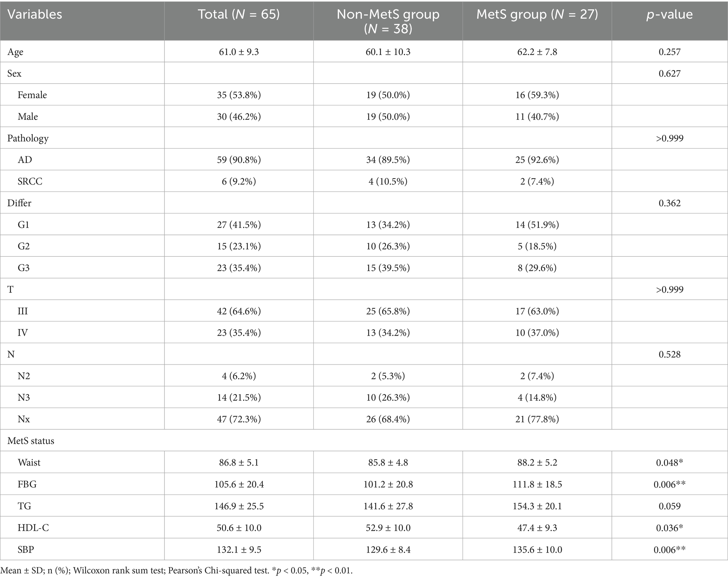Select the TG total value 146.9 ± 25.5
The image size is (728, 579).
239,506
